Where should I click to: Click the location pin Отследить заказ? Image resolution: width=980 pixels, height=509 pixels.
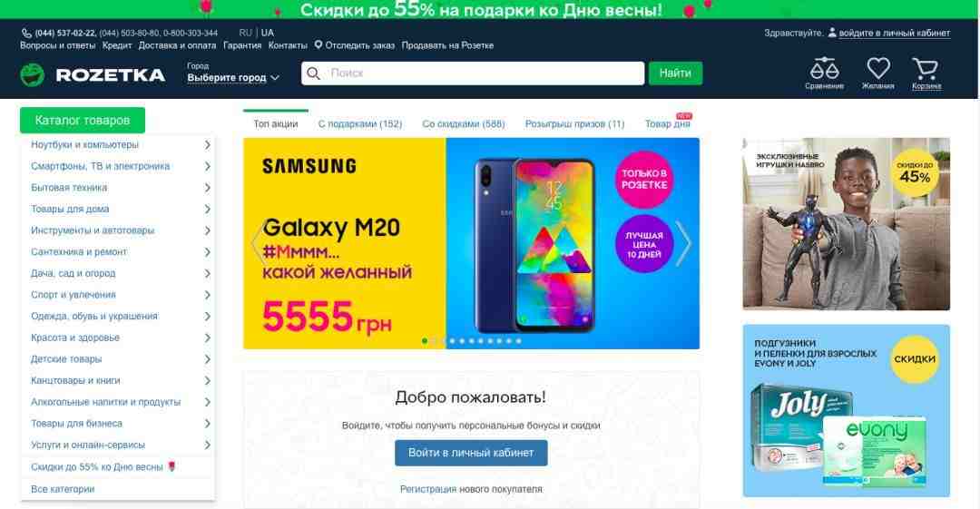tap(318, 45)
